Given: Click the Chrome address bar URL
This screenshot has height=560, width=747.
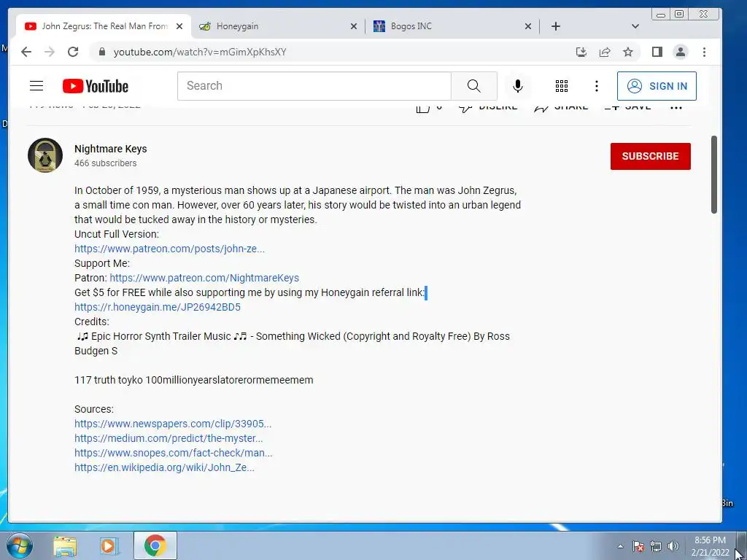Looking at the screenshot, I should coord(200,52).
